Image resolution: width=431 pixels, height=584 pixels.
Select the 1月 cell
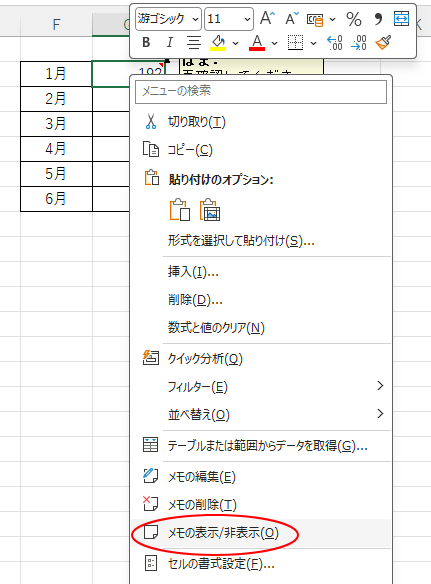click(56, 74)
